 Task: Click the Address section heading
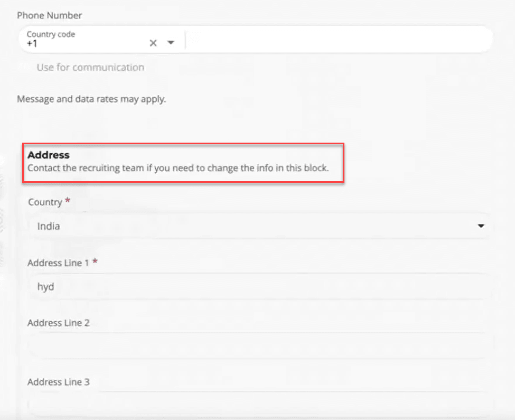click(49, 155)
